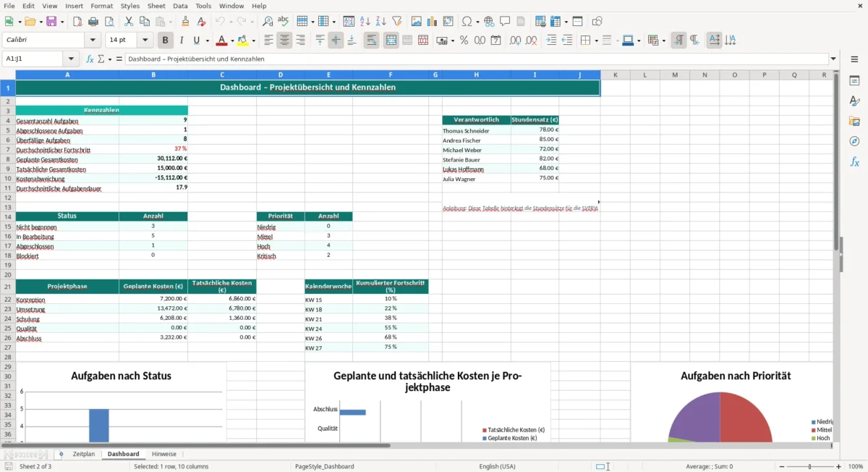Viewport: 868px width, 472px height.
Task: Copy the selection to clipboard
Action: 144,22
